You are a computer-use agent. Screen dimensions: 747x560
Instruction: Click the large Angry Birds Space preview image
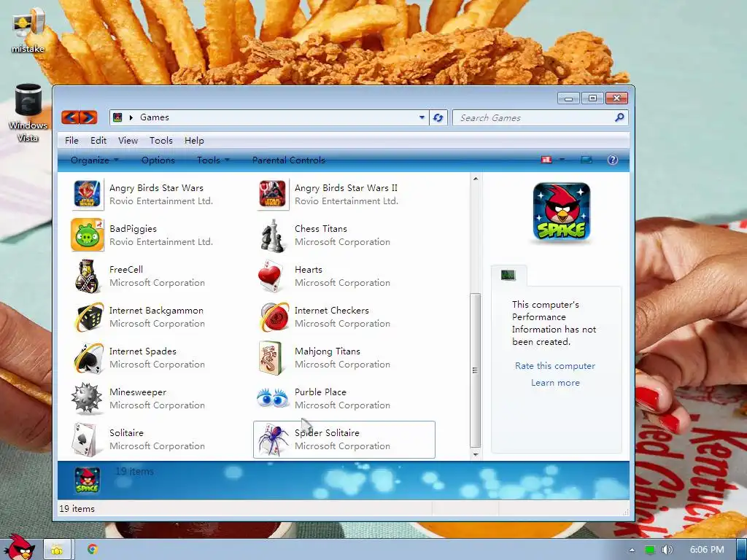562,211
